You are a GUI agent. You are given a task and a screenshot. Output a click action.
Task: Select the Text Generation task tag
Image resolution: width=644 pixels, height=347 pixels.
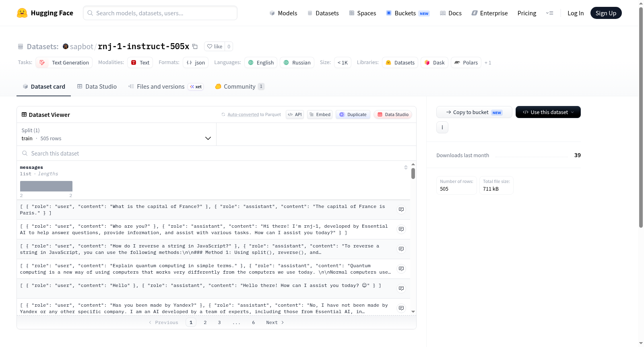click(64, 62)
